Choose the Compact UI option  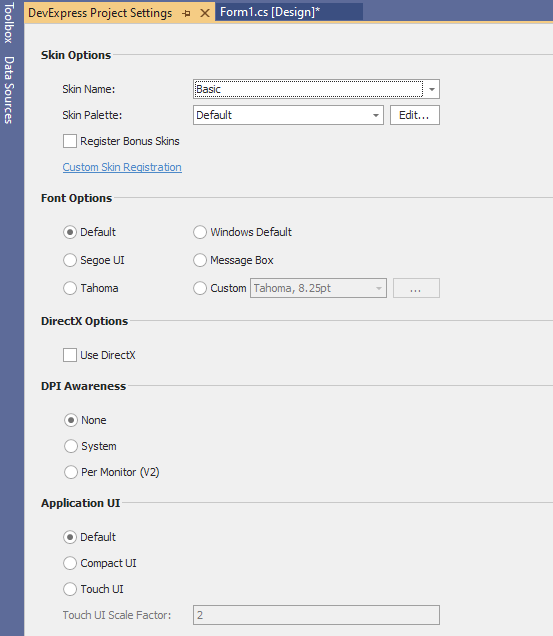point(70,563)
